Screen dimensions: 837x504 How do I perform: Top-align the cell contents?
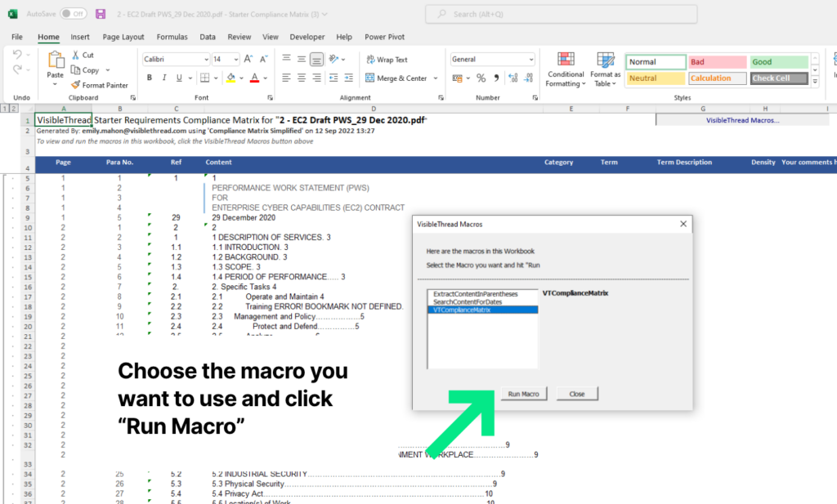pyautogui.click(x=287, y=59)
